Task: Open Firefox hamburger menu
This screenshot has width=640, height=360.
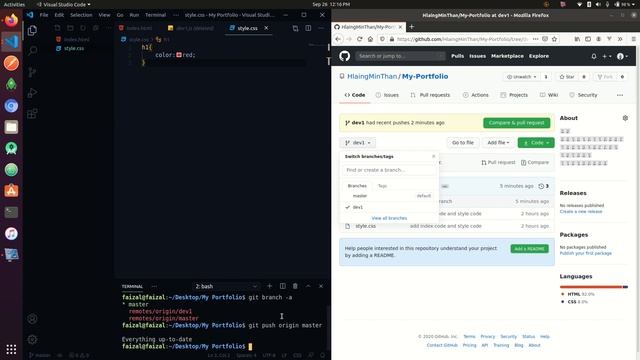Action: 633,39
